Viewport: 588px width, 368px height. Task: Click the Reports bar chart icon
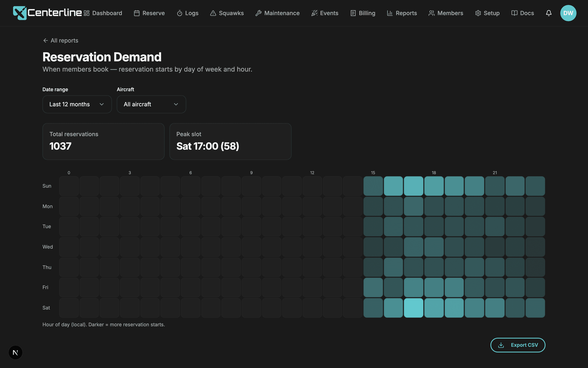(390, 13)
